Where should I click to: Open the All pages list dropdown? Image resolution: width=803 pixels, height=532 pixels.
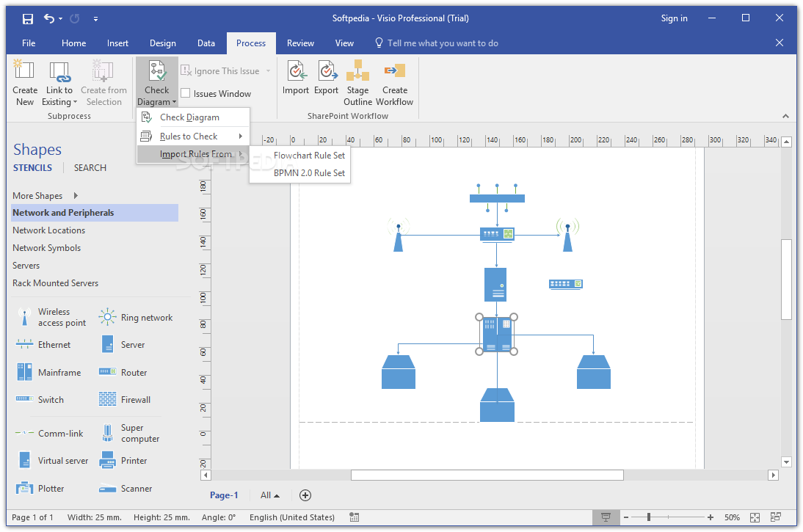[x=270, y=495]
